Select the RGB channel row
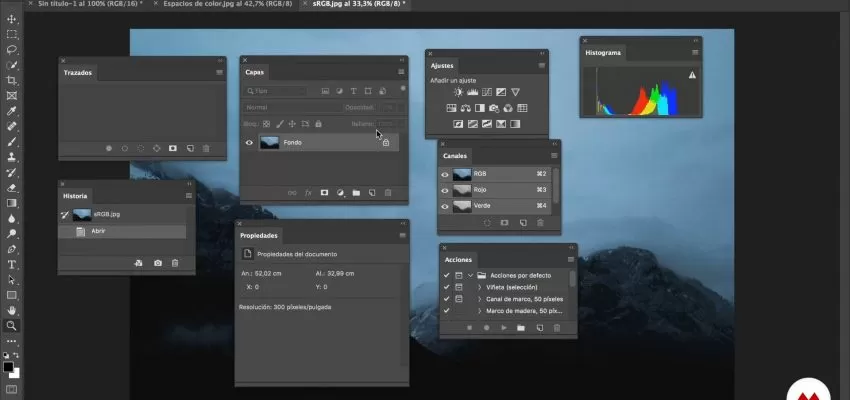This screenshot has height=400, width=850. point(500,174)
